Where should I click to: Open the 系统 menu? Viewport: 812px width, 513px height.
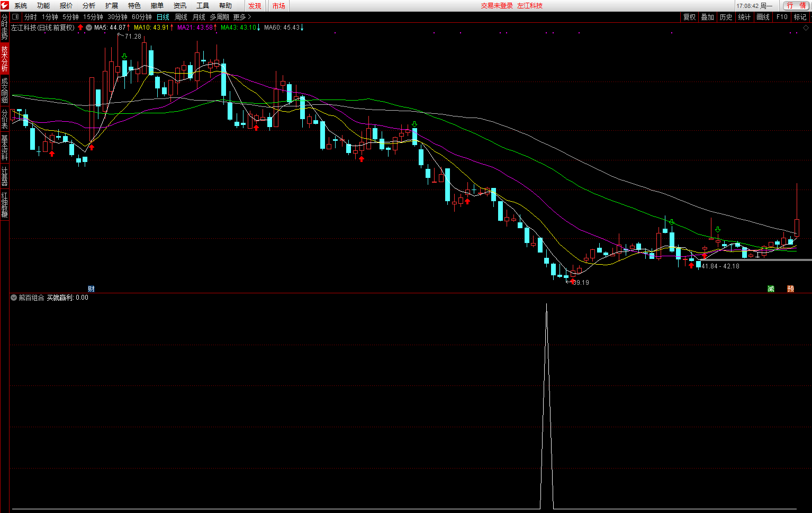21,6
